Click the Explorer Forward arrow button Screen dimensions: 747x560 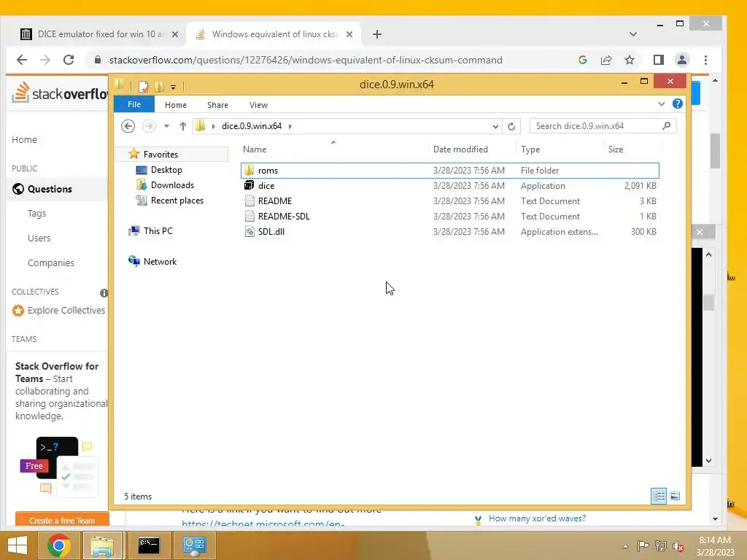(149, 126)
